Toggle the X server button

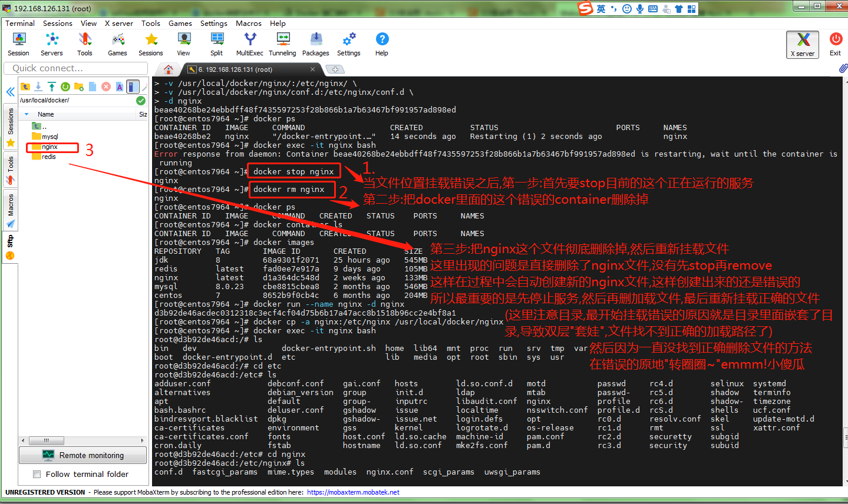[x=803, y=44]
